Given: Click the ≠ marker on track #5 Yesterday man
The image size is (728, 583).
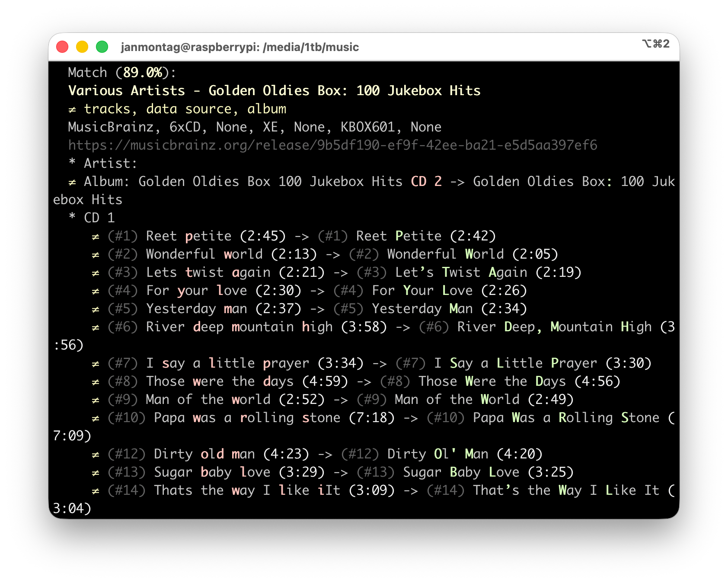Looking at the screenshot, I should pos(96,309).
